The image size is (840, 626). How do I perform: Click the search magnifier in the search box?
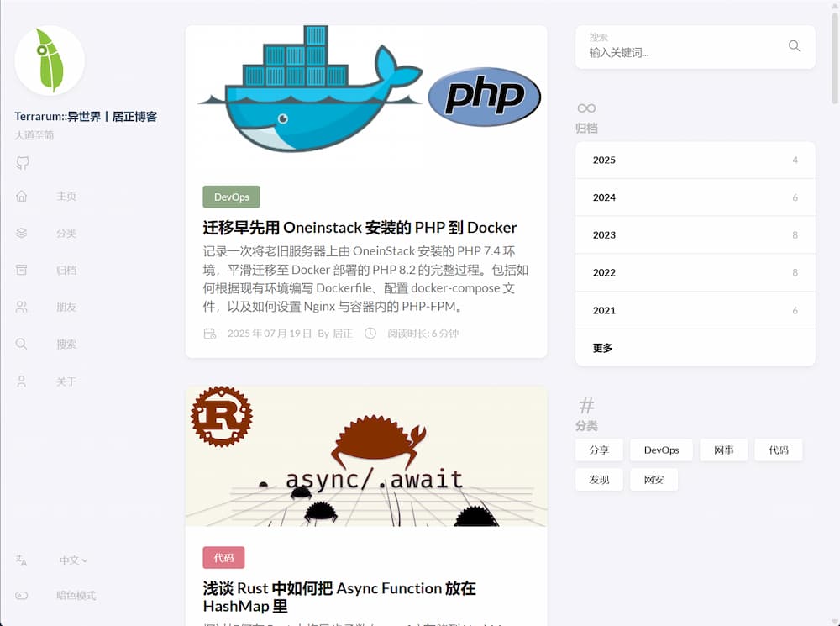click(794, 46)
